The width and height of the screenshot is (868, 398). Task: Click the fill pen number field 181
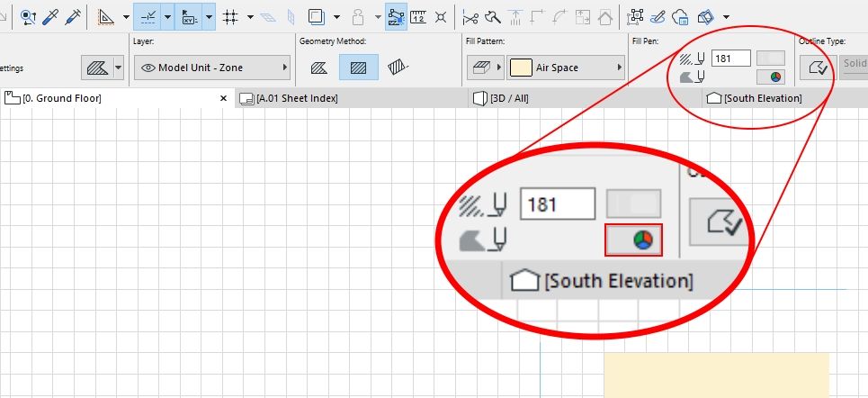730,59
